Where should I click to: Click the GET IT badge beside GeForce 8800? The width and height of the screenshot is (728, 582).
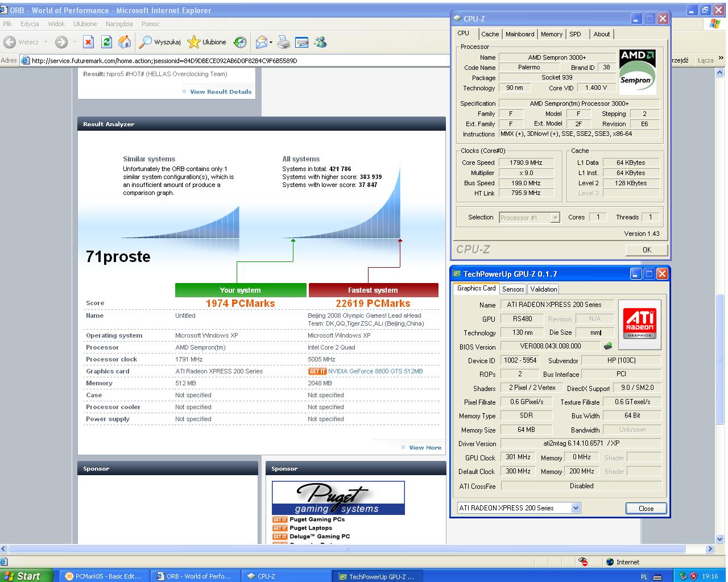pos(317,371)
